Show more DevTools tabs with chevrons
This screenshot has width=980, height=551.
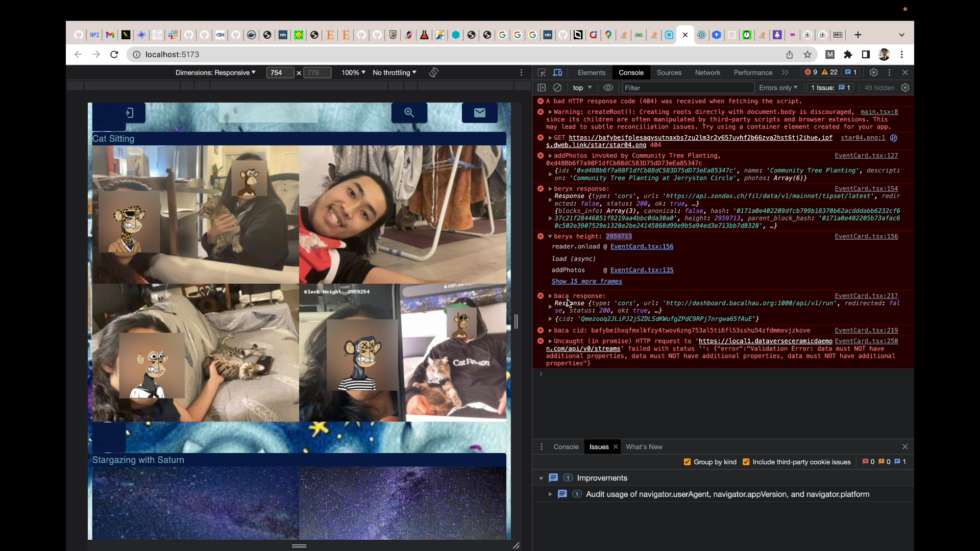click(x=785, y=72)
